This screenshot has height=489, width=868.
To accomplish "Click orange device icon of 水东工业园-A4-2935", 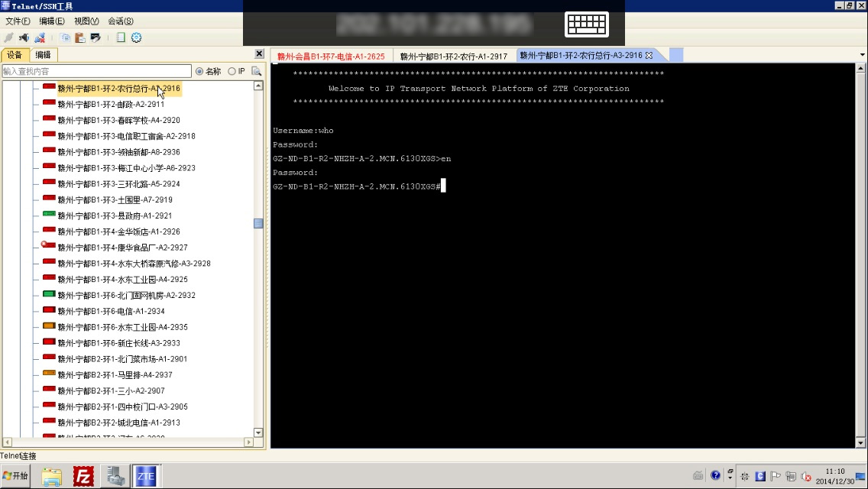I will [49, 326].
